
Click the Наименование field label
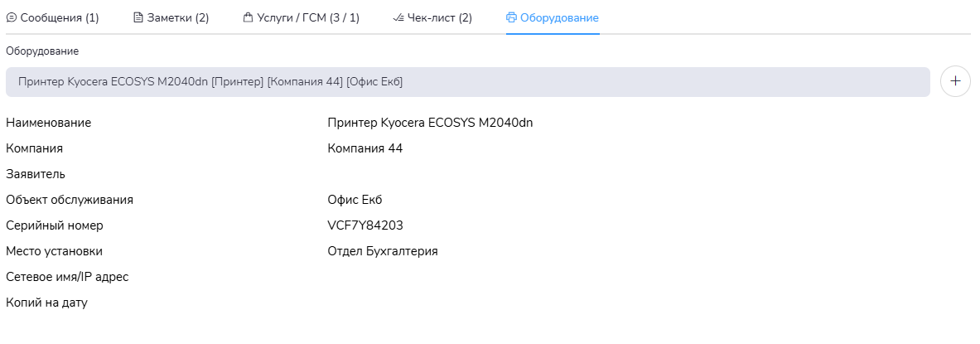point(48,123)
